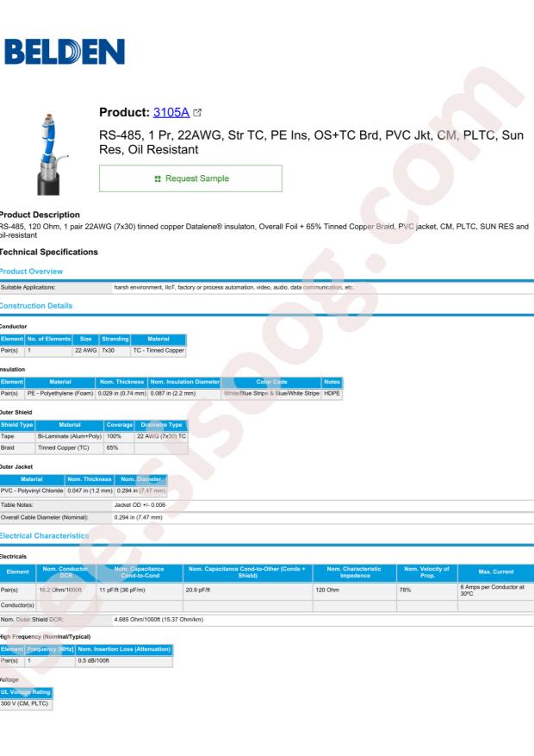Click the external link icon beside 3105A

197,112
